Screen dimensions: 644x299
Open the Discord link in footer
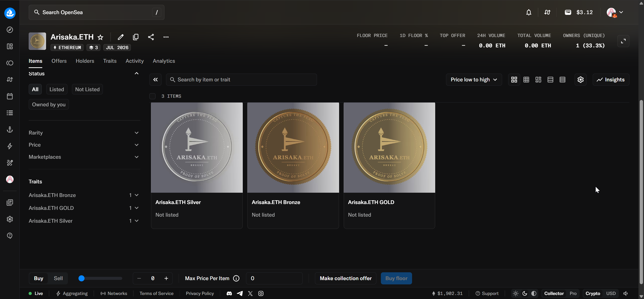[229, 293]
